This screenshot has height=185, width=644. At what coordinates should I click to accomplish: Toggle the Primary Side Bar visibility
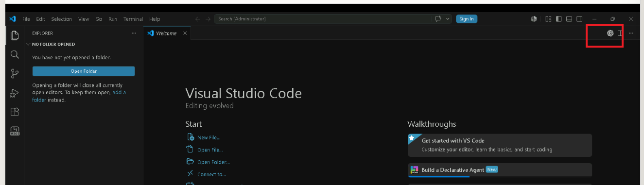(558, 19)
